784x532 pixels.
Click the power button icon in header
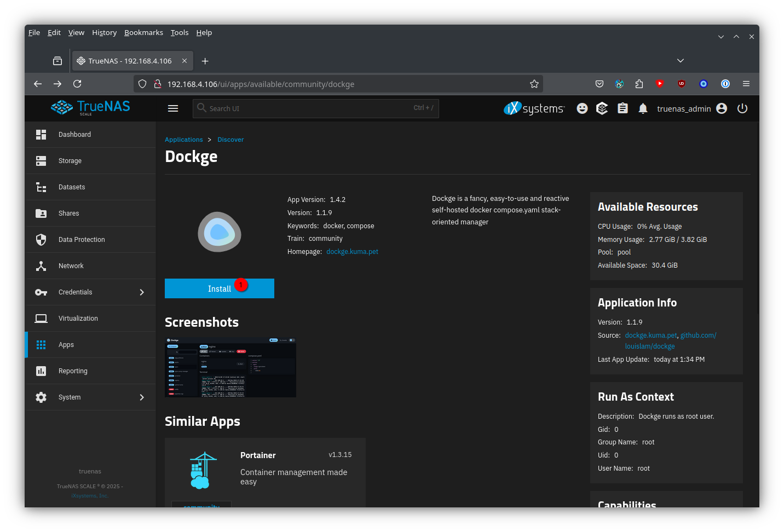pyautogui.click(x=742, y=108)
